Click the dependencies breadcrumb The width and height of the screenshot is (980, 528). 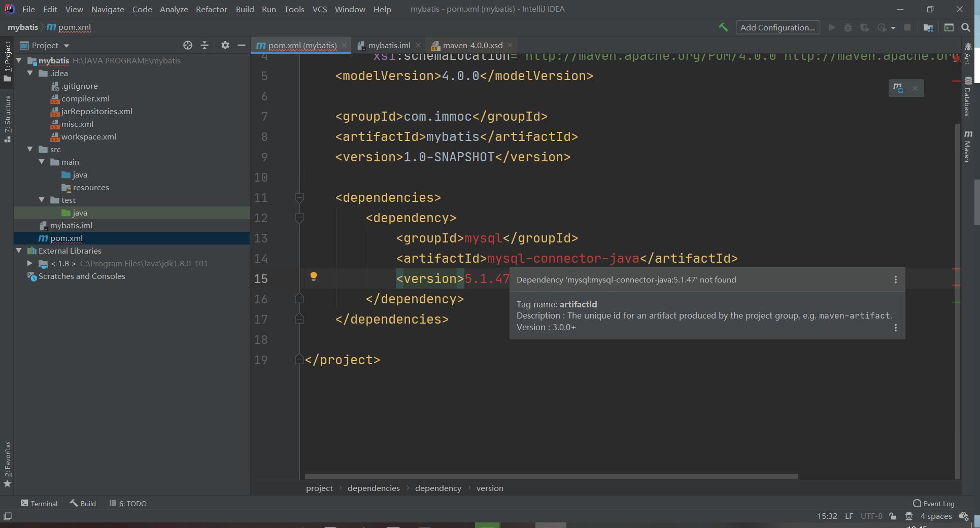[x=374, y=488]
